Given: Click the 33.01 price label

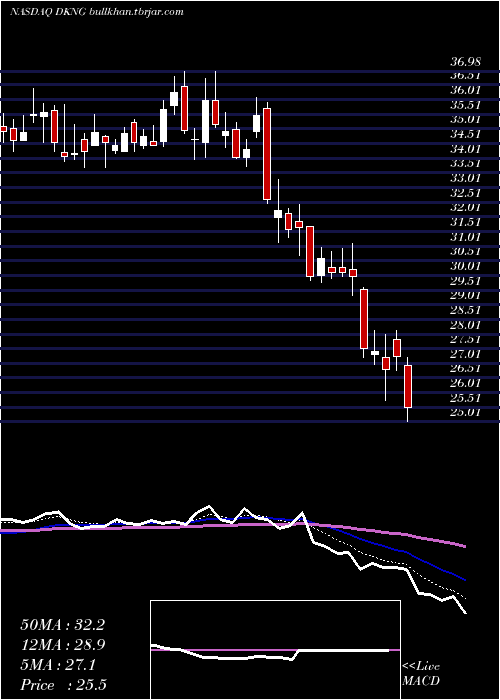Looking at the screenshot, I should point(465,178).
